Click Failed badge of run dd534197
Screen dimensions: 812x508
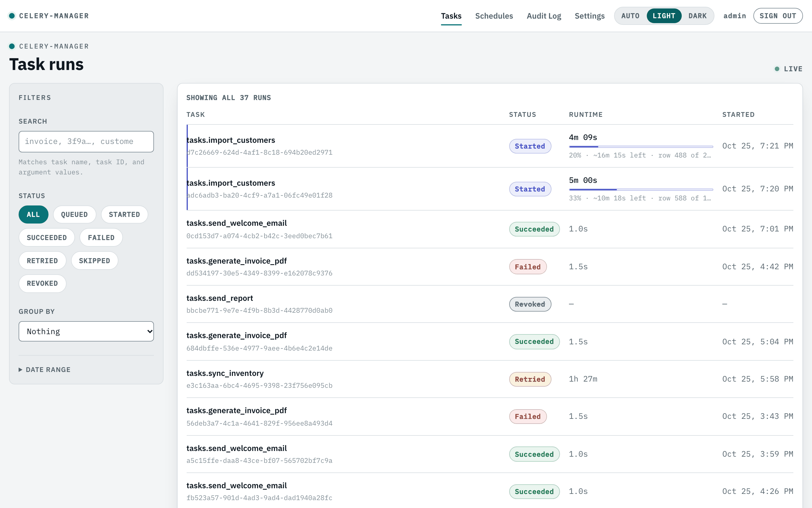coord(528,267)
